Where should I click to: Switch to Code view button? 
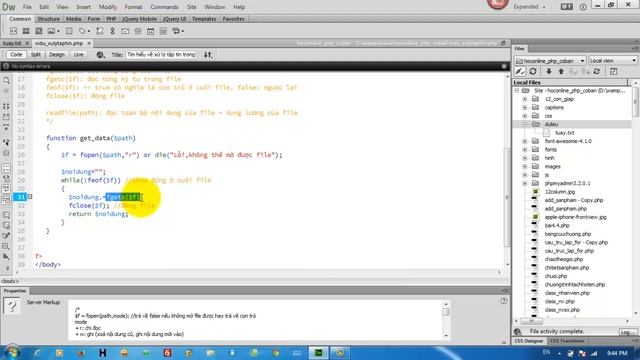coord(16,54)
